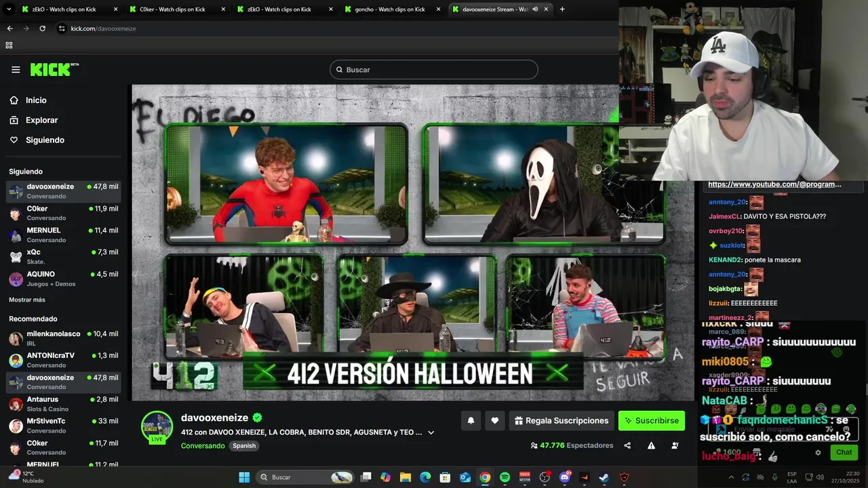
Task: Open the hamburger sidebar menu
Action: pyautogui.click(x=16, y=70)
